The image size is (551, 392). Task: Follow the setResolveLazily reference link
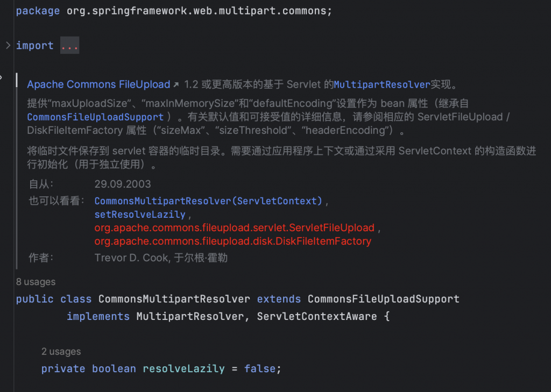click(139, 215)
